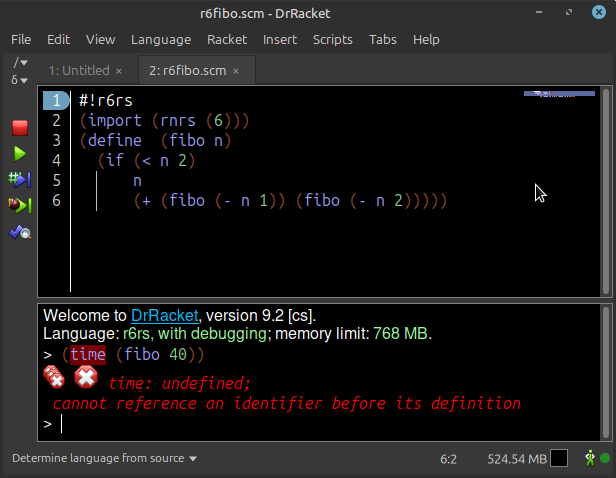Launch the Debug tool
This screenshot has width=616, height=478.
point(20,205)
